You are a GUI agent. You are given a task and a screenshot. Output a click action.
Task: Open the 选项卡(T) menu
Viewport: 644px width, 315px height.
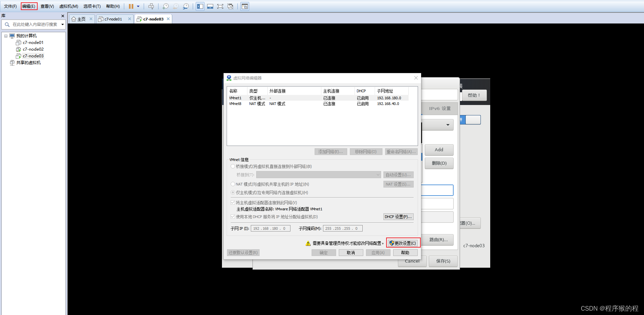coord(92,6)
